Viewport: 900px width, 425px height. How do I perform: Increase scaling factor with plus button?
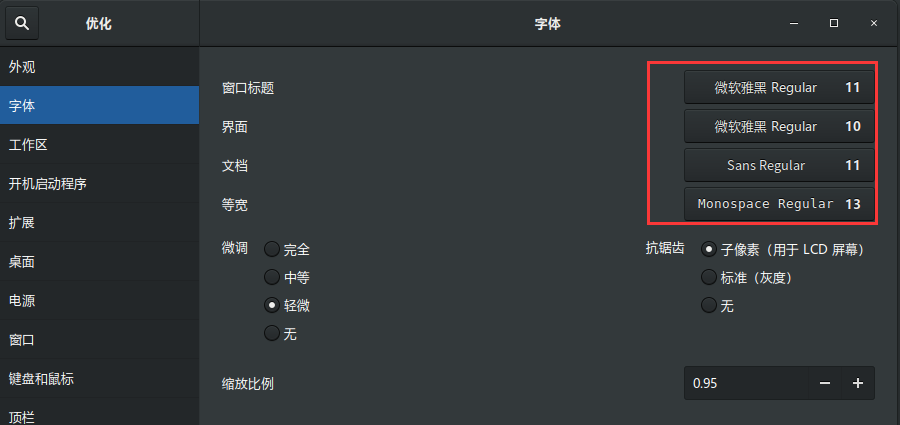(857, 383)
